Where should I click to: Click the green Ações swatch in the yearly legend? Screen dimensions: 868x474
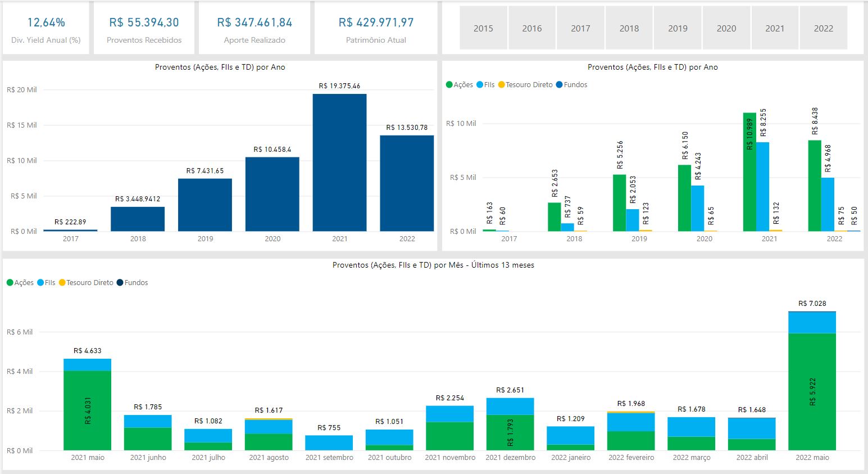449,85
